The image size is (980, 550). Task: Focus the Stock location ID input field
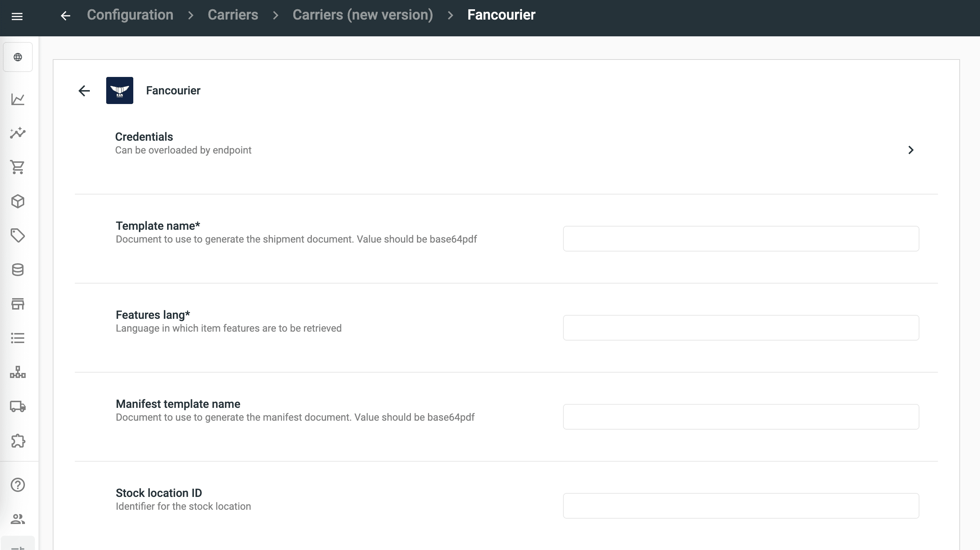pyautogui.click(x=741, y=505)
